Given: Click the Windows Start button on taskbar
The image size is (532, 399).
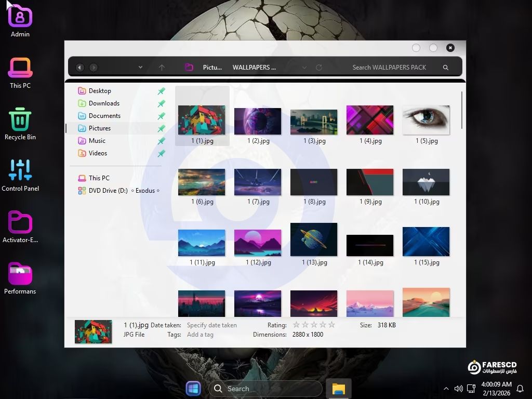Looking at the screenshot, I should coord(193,389).
